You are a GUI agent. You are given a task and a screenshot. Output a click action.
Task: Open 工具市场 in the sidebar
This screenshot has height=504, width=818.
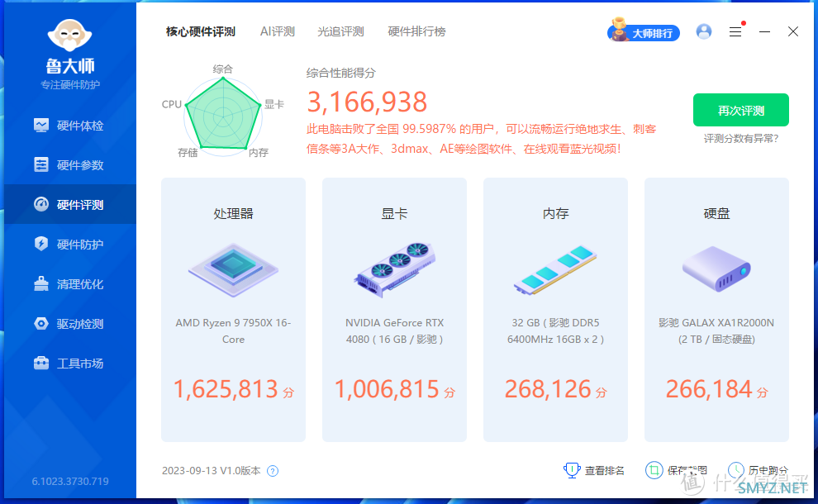[x=70, y=364]
